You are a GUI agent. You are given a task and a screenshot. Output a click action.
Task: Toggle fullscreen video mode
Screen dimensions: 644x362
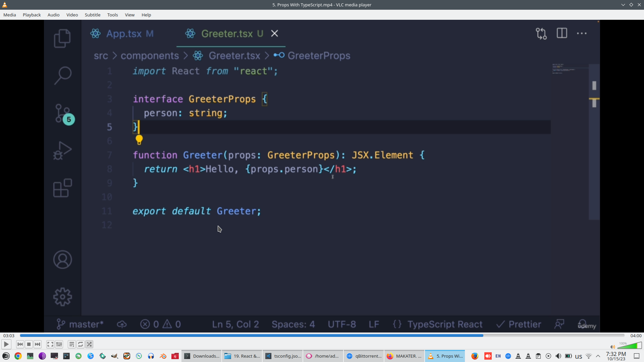click(x=50, y=344)
